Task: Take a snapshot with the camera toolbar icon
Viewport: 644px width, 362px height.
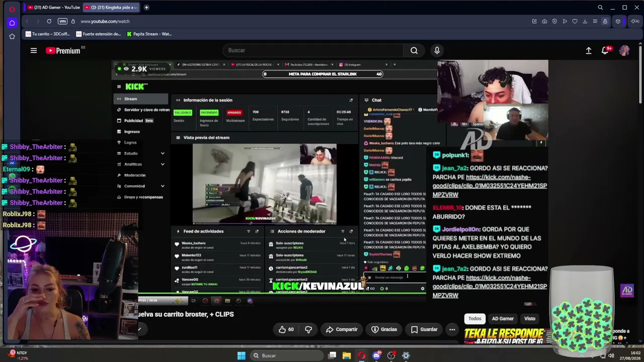Action: point(544,21)
